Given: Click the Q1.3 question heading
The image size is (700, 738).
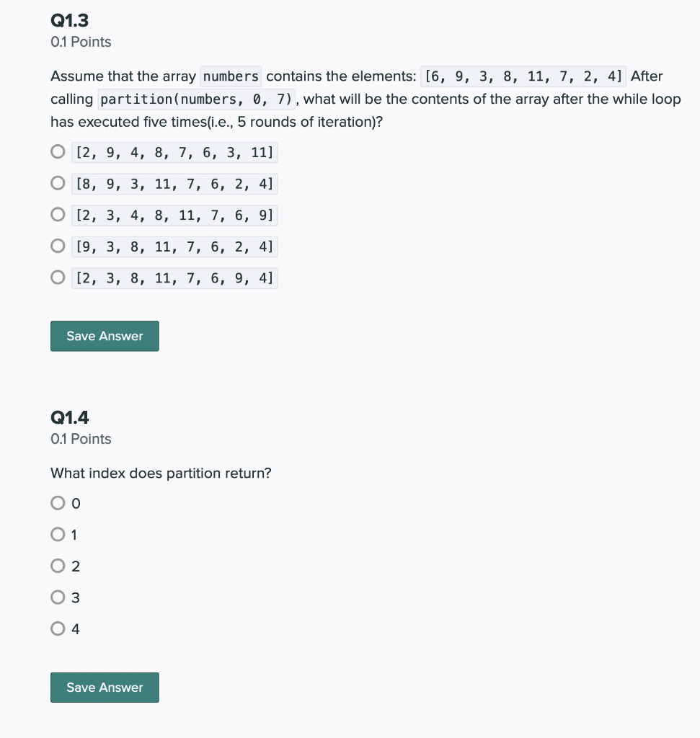Looking at the screenshot, I should 68,20.
